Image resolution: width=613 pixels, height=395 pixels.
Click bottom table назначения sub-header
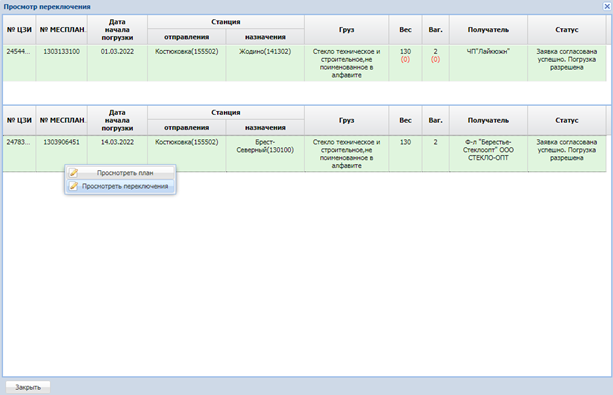(x=265, y=128)
